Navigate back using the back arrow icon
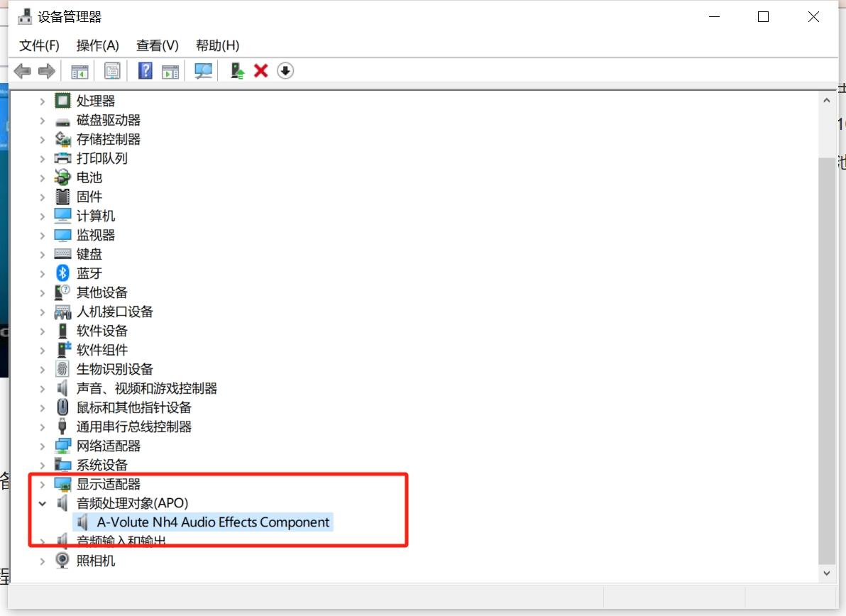The image size is (846, 616). click(x=22, y=70)
